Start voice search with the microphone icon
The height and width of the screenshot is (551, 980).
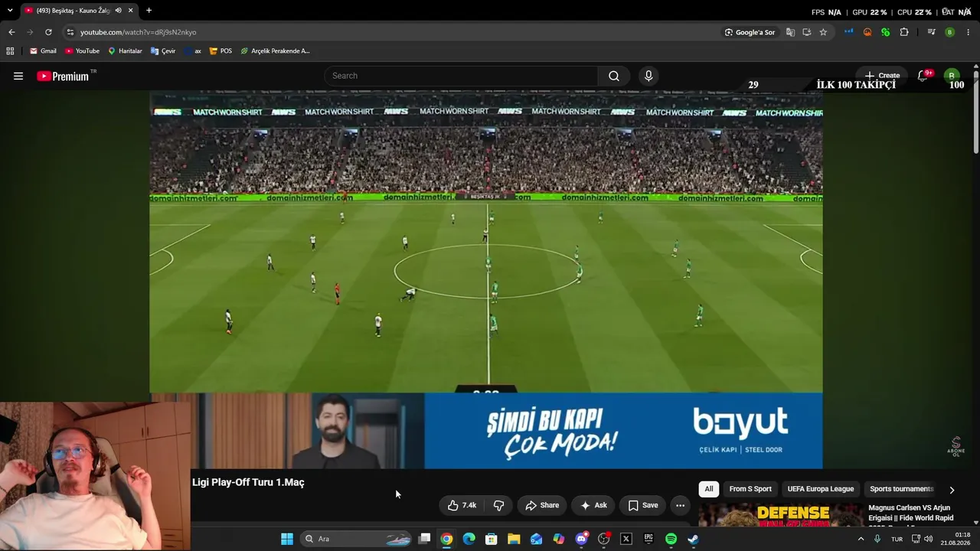(x=648, y=76)
